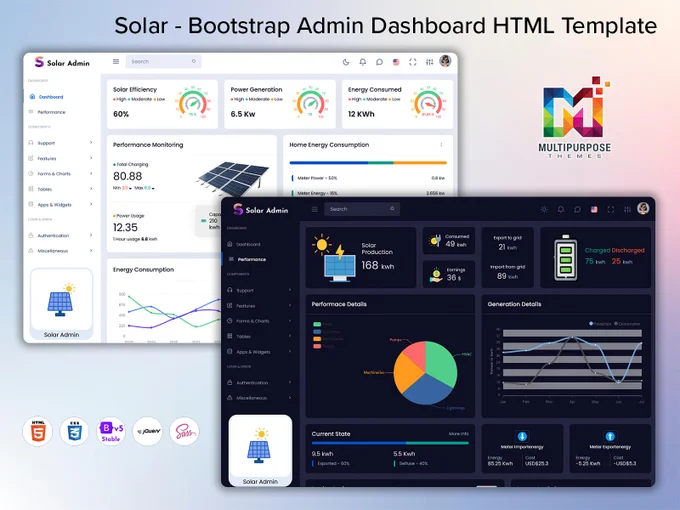Click Power Generation gauge in light dashboard
Image resolution: width=680 pixels, height=510 pixels.
[310, 103]
